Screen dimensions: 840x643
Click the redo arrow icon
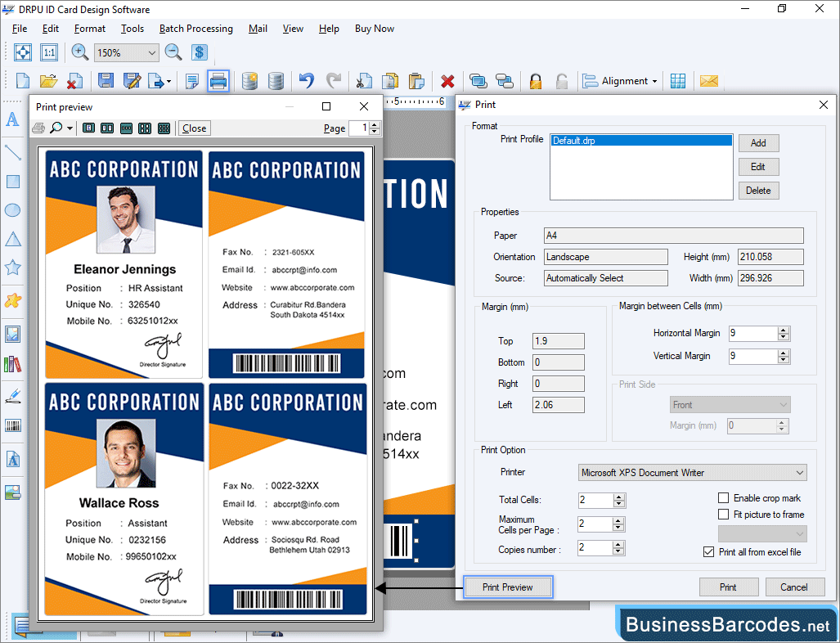coord(334,81)
